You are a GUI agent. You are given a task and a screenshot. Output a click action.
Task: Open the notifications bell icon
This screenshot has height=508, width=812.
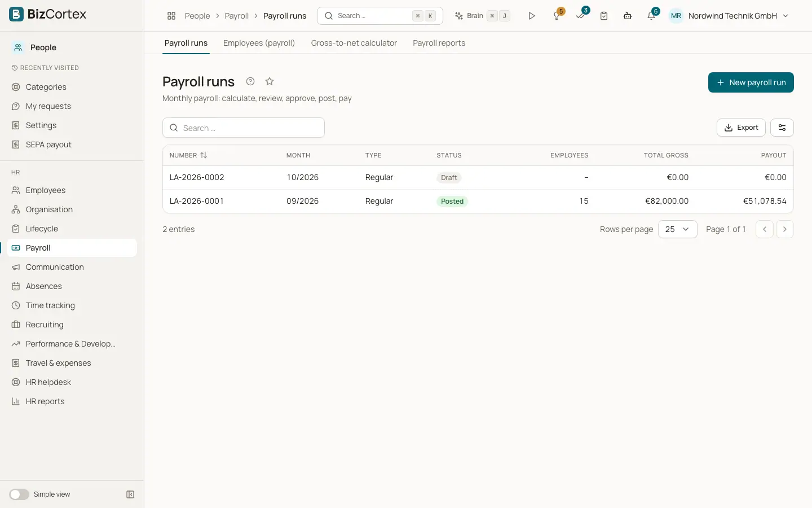click(x=651, y=16)
